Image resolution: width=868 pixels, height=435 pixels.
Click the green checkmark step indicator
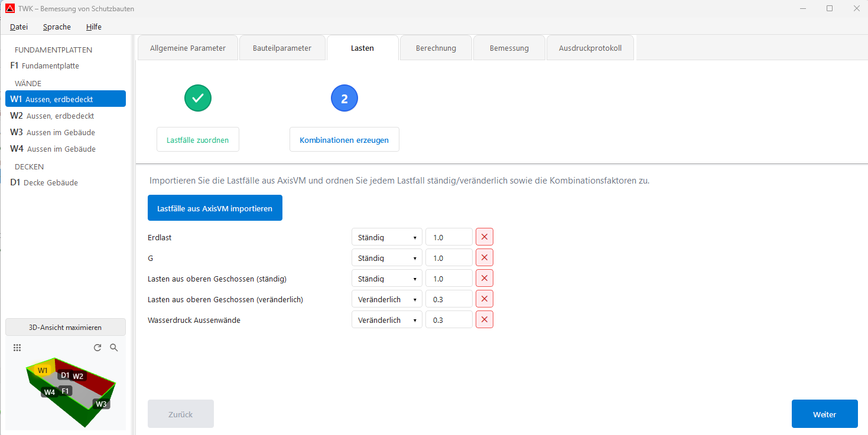click(x=198, y=98)
